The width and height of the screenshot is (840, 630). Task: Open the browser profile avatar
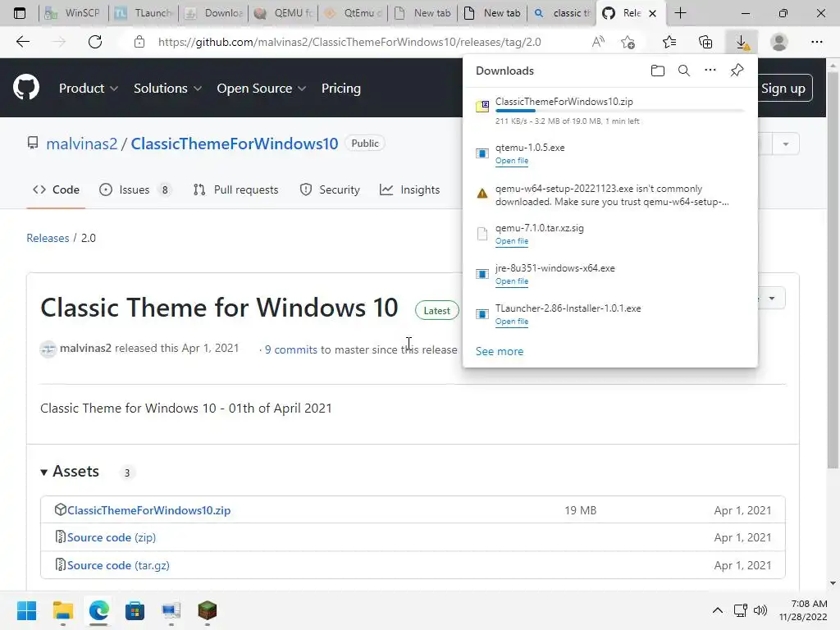(x=779, y=42)
